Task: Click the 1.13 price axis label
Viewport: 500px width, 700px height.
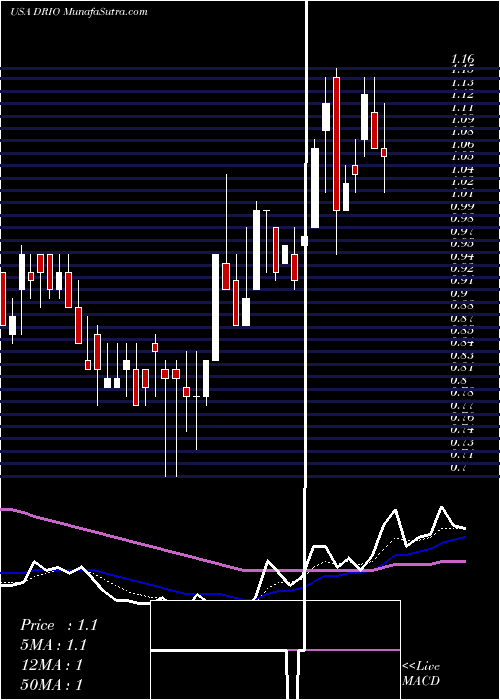Action: pos(462,83)
